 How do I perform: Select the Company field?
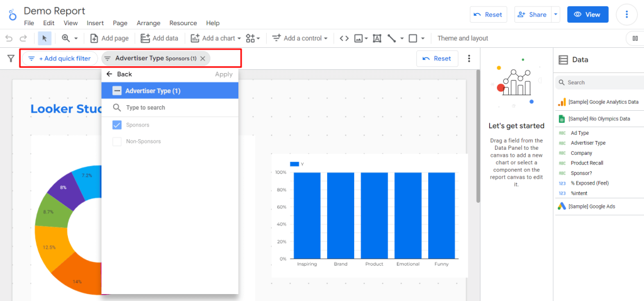click(581, 153)
